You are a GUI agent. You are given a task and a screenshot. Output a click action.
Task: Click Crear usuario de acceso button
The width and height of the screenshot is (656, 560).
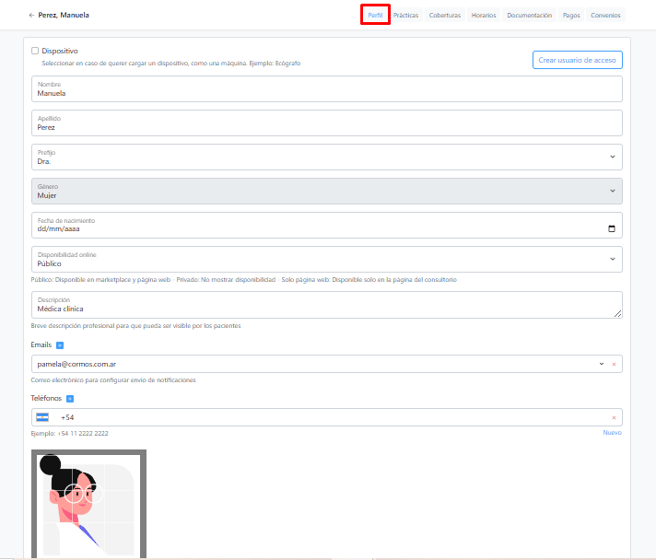pyautogui.click(x=577, y=60)
